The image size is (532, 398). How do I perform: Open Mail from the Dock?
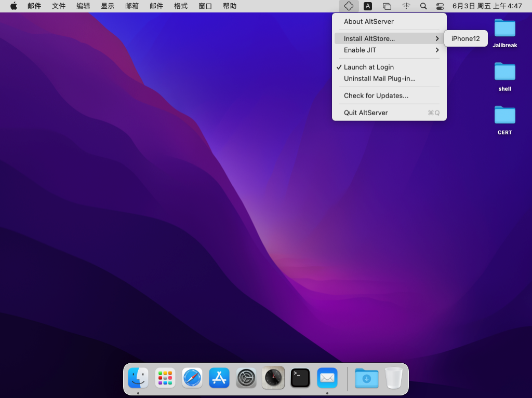coord(327,378)
